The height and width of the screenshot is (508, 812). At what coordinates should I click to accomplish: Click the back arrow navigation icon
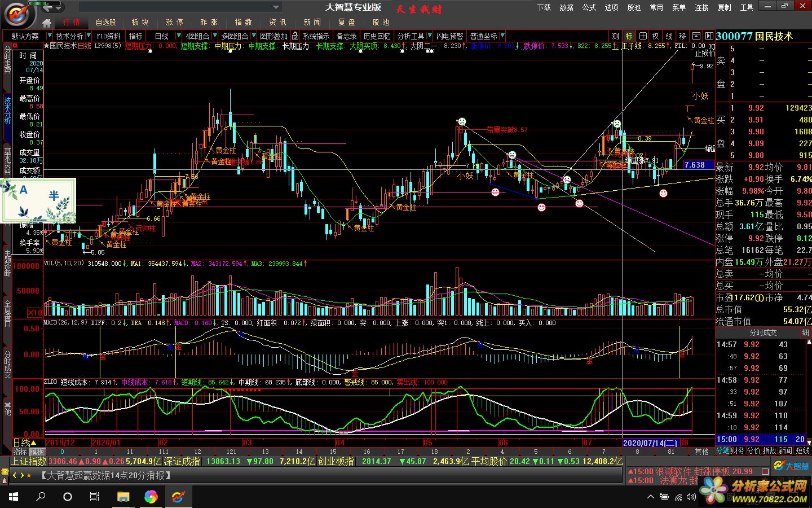(x=48, y=7)
